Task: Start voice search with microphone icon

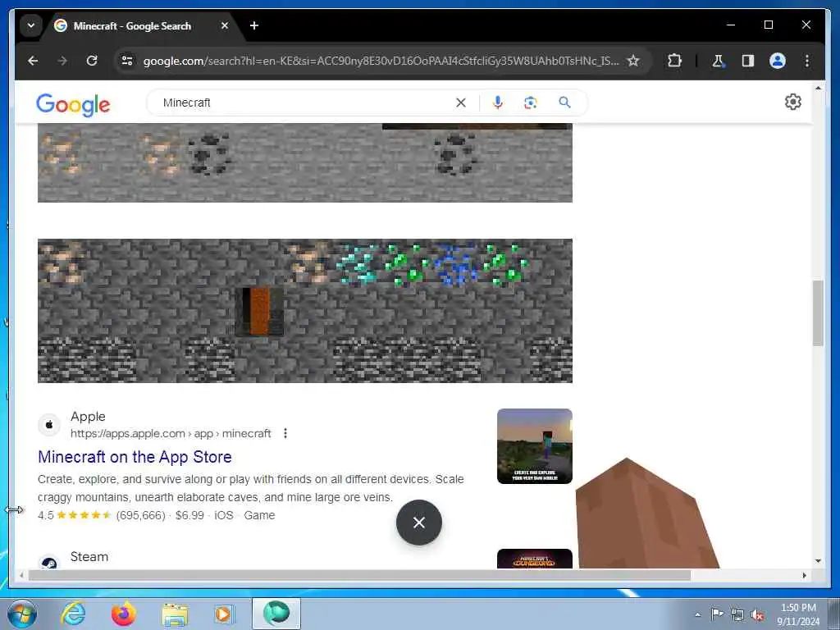Action: coord(498,103)
